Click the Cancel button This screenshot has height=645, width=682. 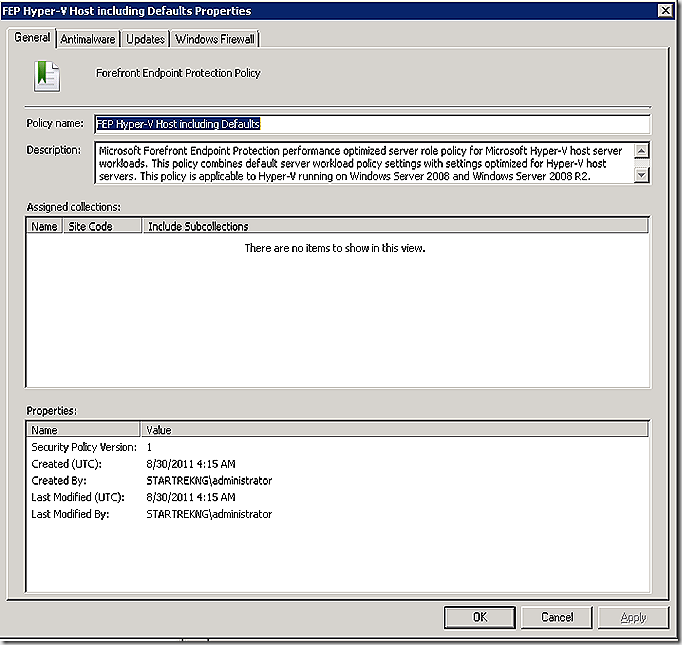pos(557,617)
